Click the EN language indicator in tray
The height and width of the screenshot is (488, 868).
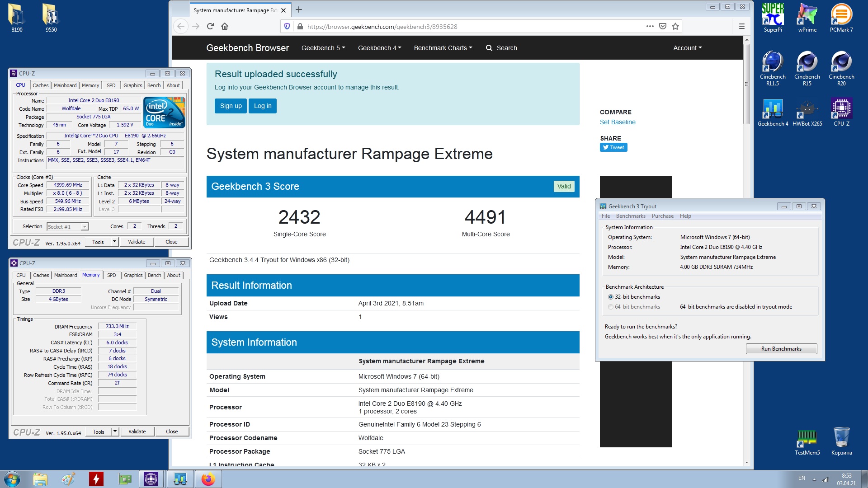click(802, 478)
